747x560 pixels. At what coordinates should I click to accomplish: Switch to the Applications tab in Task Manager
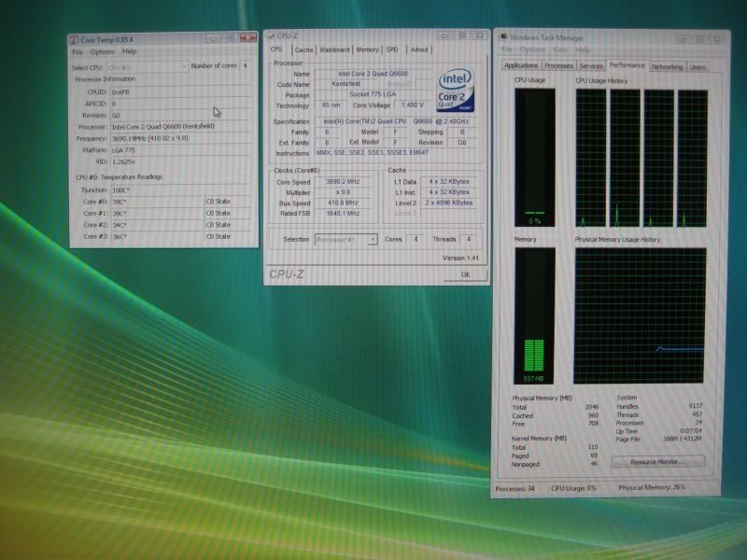[521, 65]
